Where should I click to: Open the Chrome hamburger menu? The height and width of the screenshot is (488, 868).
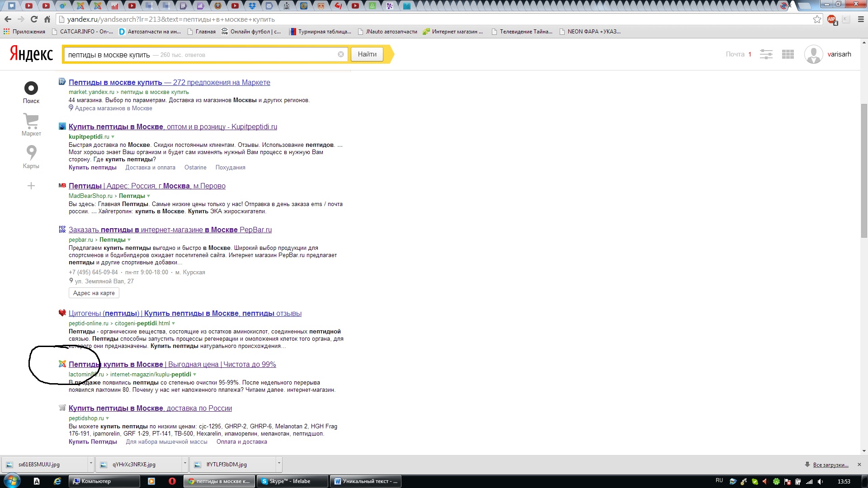861,19
